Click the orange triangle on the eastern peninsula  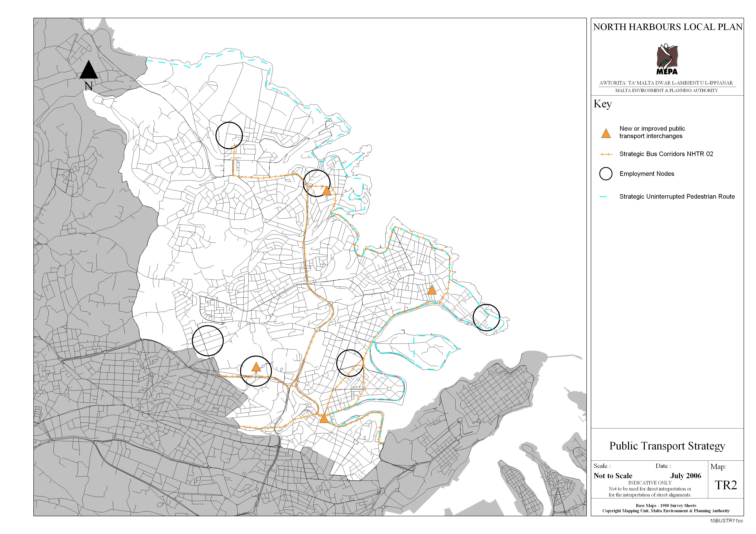pyautogui.click(x=432, y=290)
